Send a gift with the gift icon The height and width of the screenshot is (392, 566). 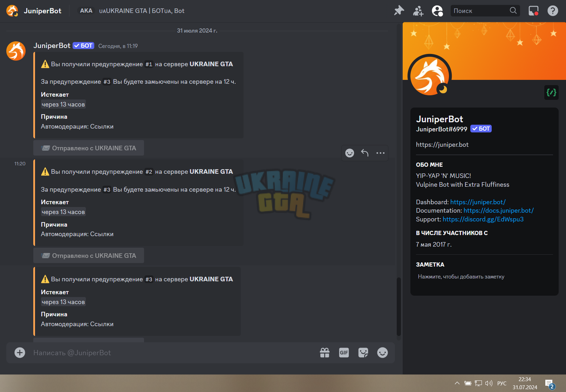tap(325, 352)
